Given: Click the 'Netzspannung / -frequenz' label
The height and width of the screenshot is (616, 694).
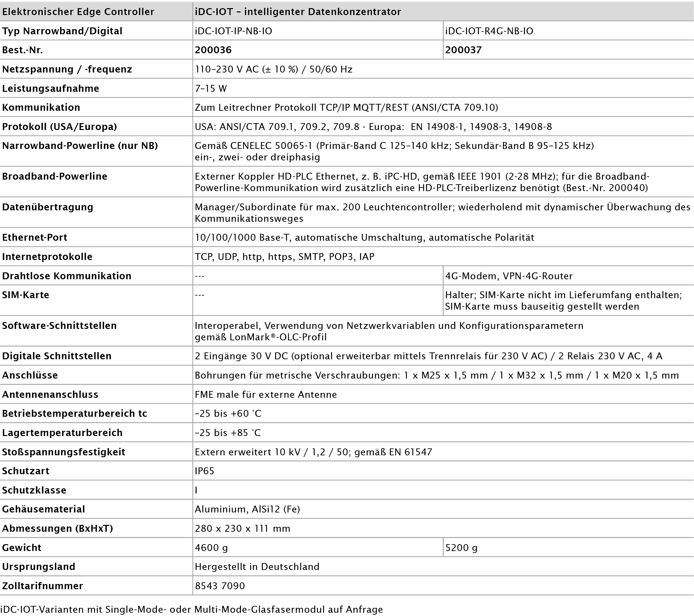Looking at the screenshot, I should coord(67,69).
